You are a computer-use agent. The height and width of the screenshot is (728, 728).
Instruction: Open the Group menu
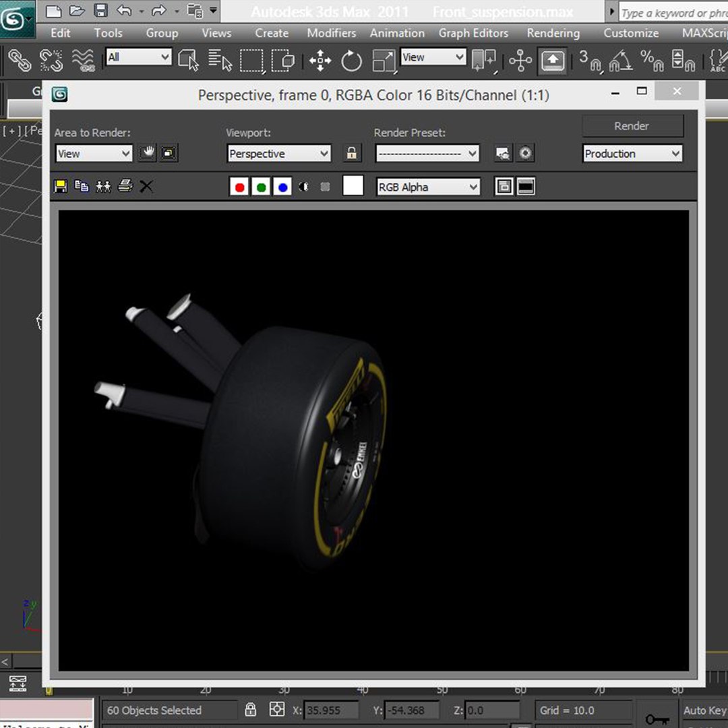[162, 33]
